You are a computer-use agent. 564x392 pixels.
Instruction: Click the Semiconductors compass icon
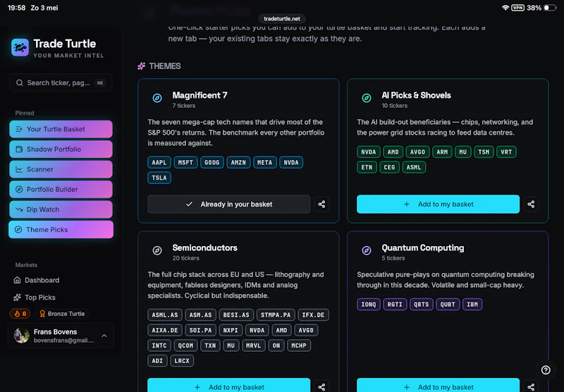(157, 250)
